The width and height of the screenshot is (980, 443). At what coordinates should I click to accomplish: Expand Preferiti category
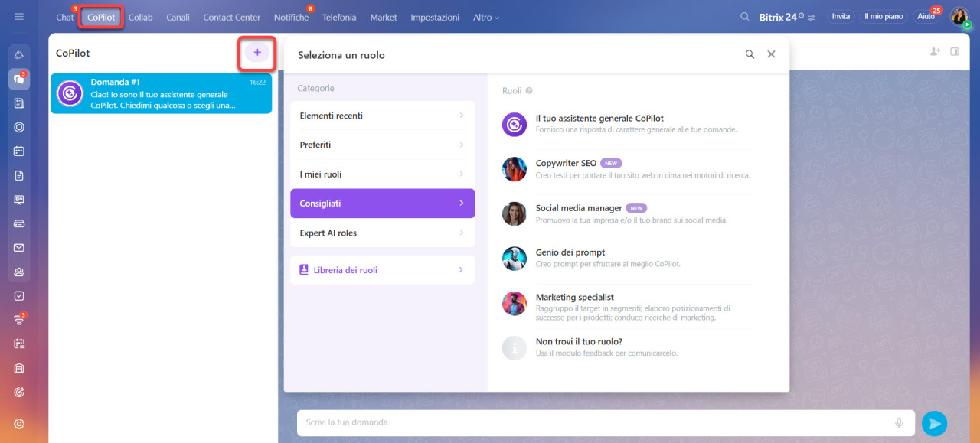click(383, 145)
